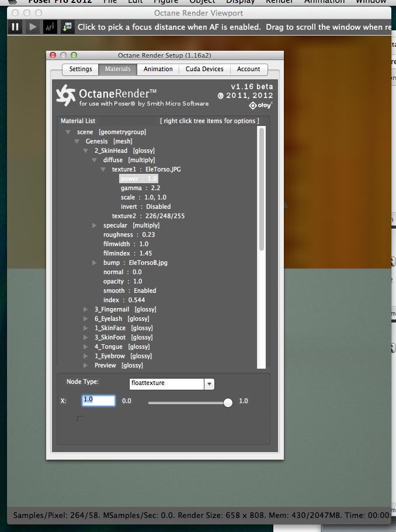This screenshot has height=532, width=396.
Task: Expand the 1_Eyebrow material
Action: coord(86,356)
